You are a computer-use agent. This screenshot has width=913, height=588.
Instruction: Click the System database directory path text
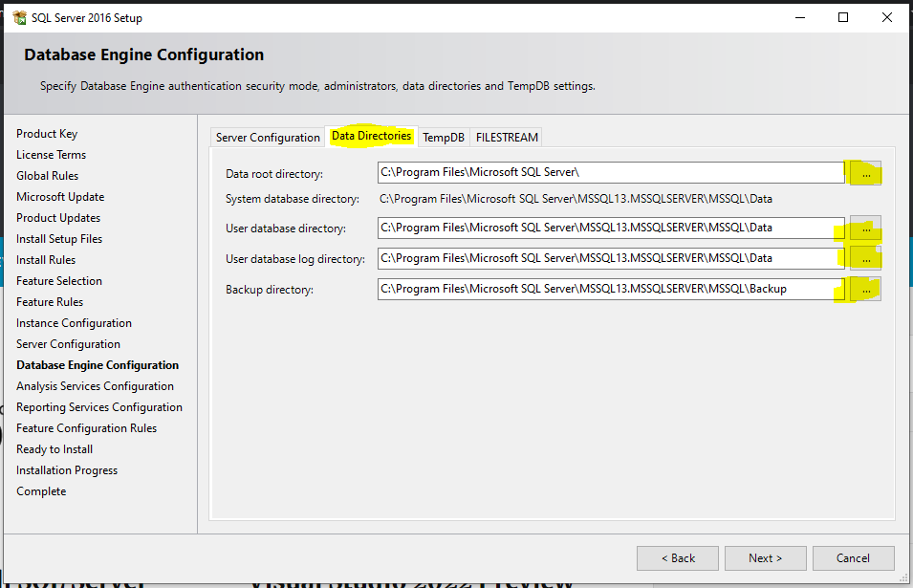(576, 199)
